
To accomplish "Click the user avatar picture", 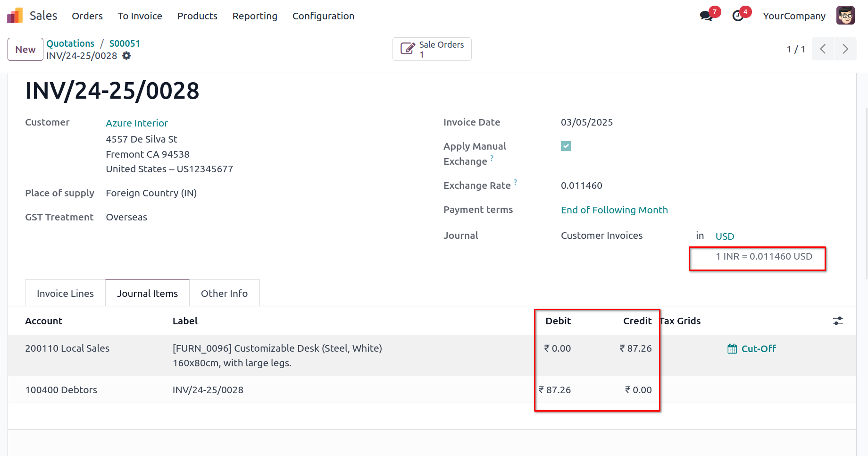I will tap(845, 16).
